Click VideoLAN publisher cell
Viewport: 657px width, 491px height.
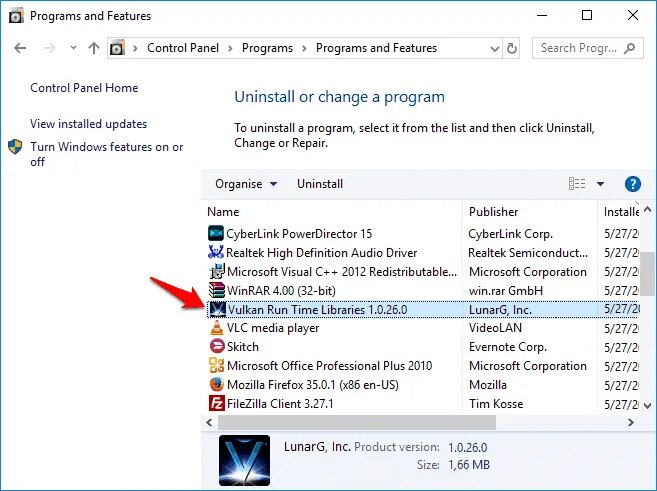pyautogui.click(x=495, y=328)
